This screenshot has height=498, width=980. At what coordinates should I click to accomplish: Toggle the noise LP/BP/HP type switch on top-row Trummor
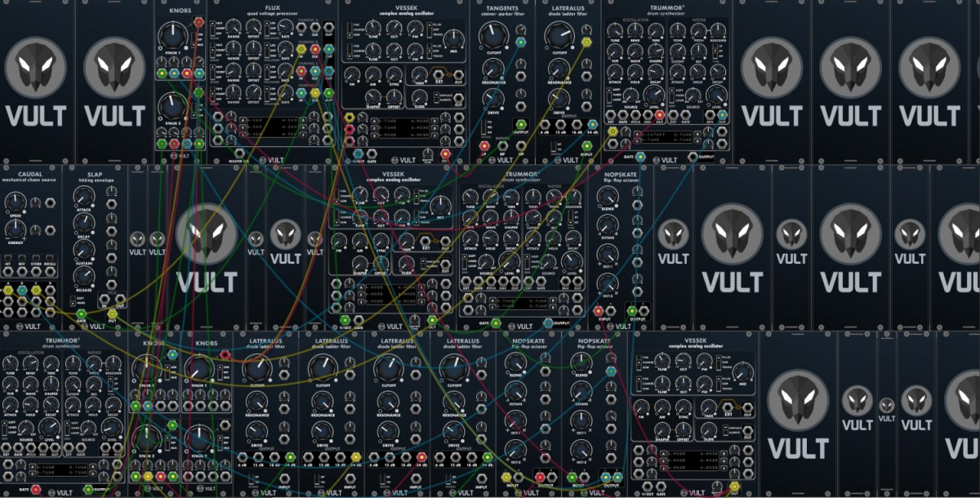click(x=715, y=51)
